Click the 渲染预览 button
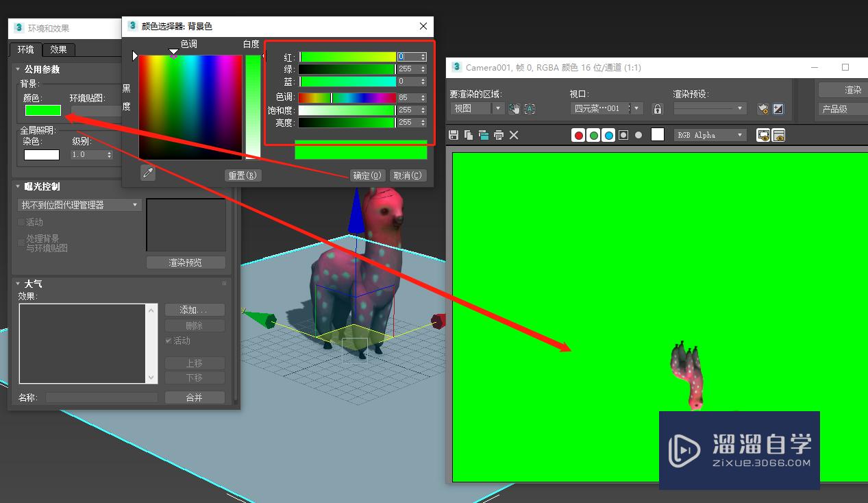The image size is (868, 503). pyautogui.click(x=186, y=262)
